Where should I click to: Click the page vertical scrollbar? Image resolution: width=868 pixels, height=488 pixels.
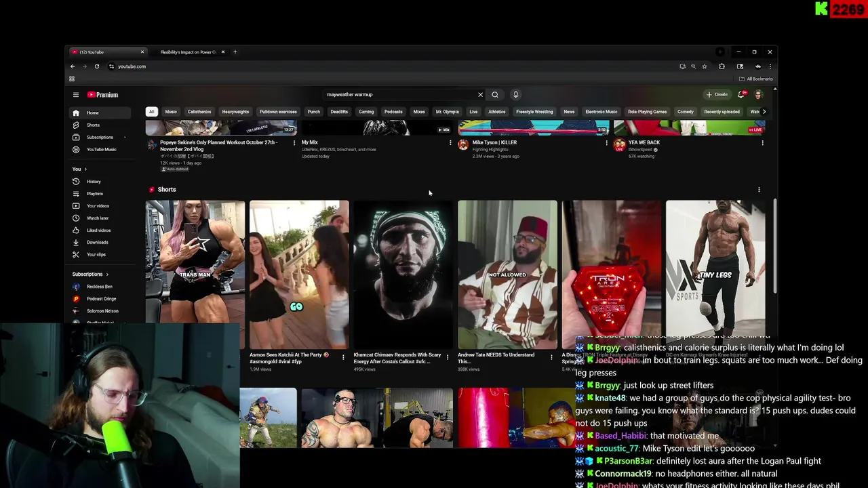tap(774, 247)
